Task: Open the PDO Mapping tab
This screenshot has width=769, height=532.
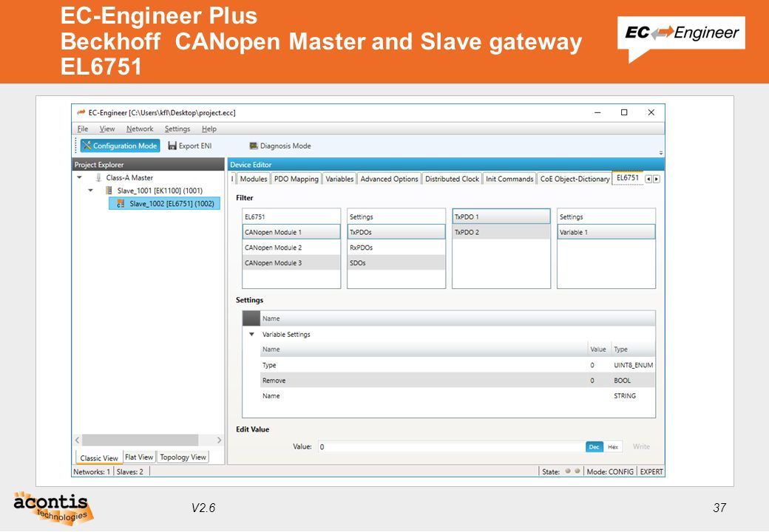Action: click(x=297, y=179)
